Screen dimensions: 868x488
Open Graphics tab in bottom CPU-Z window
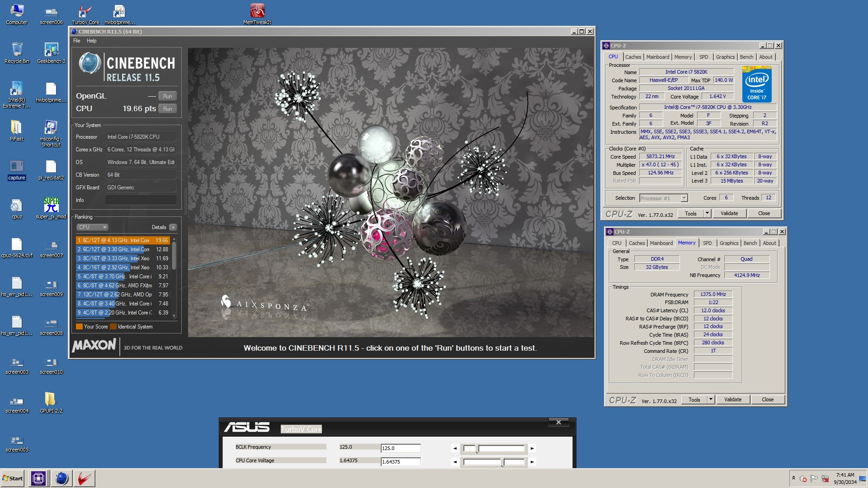click(x=729, y=243)
